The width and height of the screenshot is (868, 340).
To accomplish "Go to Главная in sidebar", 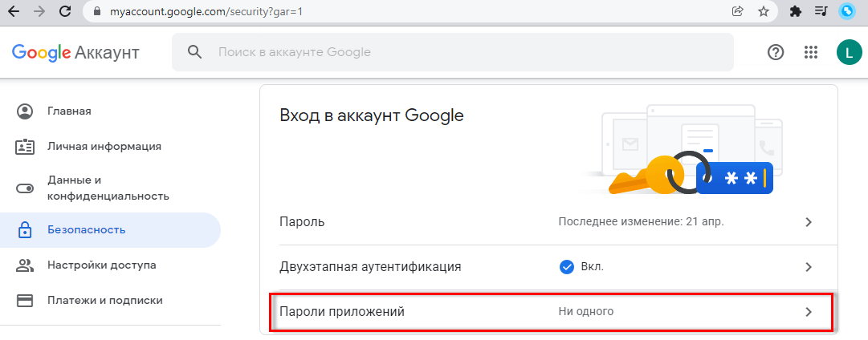I will [x=69, y=111].
